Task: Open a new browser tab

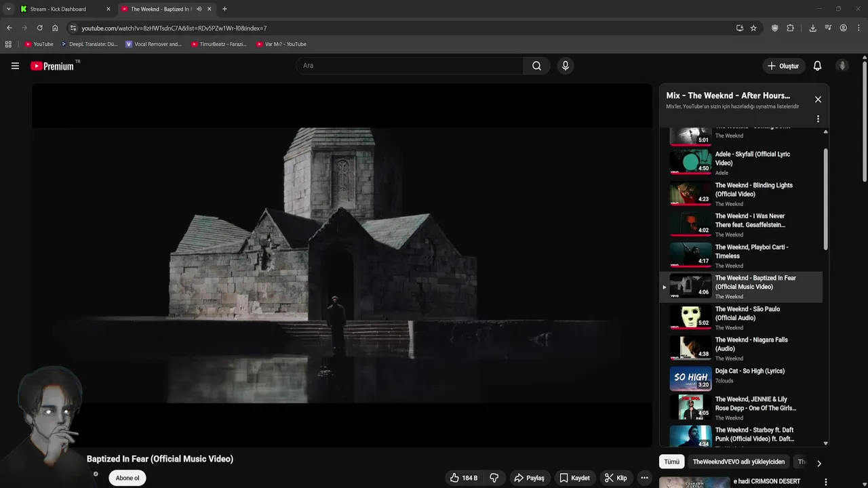Action: point(224,9)
